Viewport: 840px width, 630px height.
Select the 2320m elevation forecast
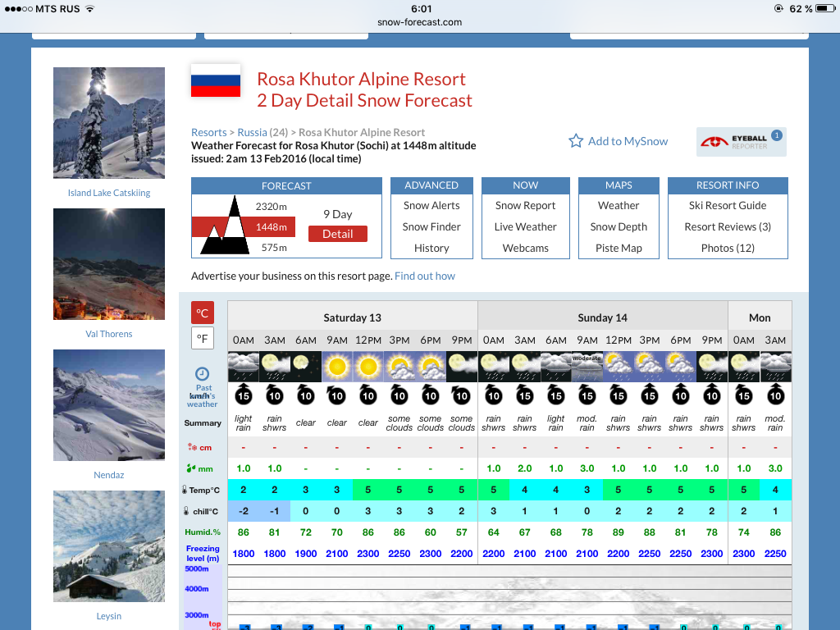click(x=271, y=206)
